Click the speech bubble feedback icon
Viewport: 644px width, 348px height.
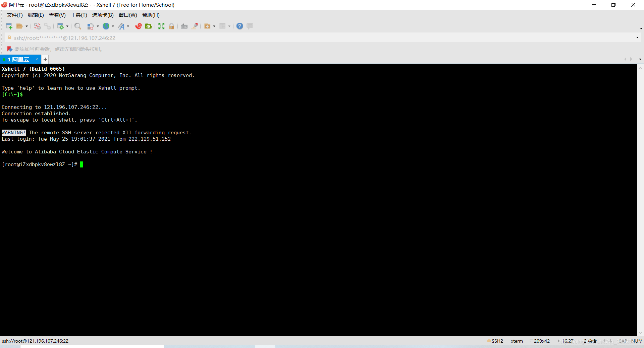click(x=250, y=26)
